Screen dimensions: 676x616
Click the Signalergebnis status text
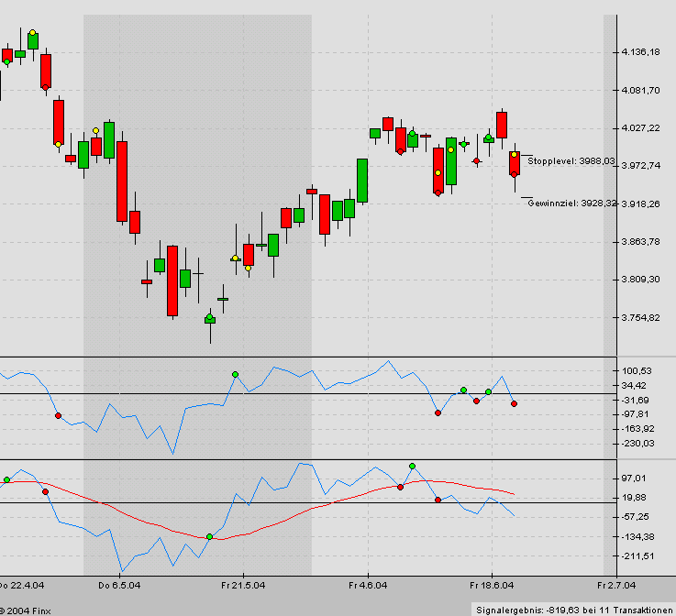pyautogui.click(x=573, y=609)
